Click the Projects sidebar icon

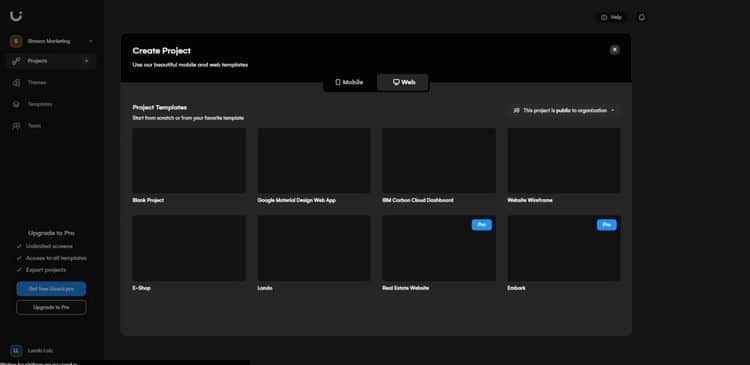coord(16,61)
